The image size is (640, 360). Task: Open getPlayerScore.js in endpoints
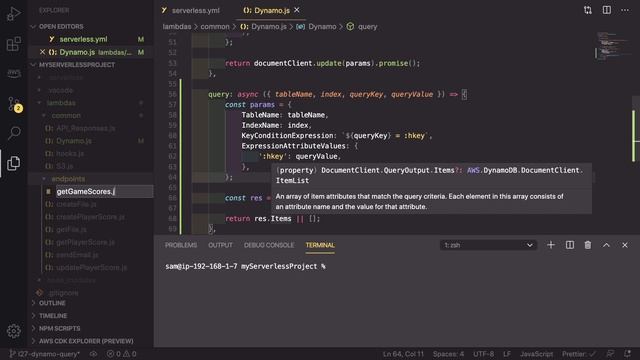(x=85, y=242)
